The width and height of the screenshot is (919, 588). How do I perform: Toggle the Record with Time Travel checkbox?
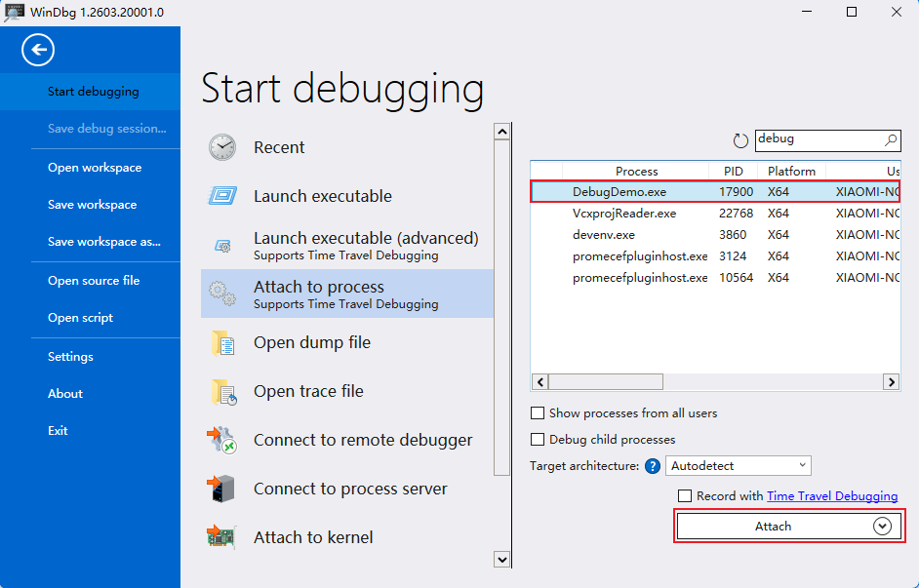(685, 496)
